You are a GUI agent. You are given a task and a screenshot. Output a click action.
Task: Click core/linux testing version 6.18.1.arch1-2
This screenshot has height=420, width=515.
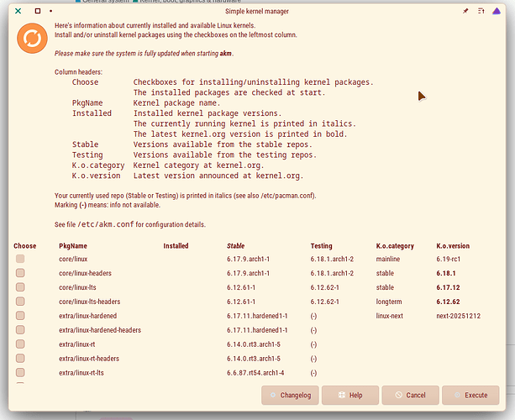(332, 259)
